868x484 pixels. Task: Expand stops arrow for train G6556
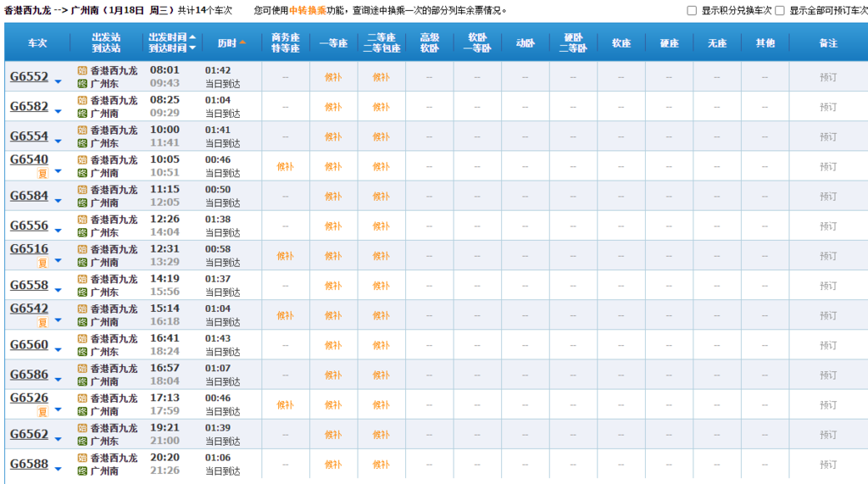click(58, 231)
